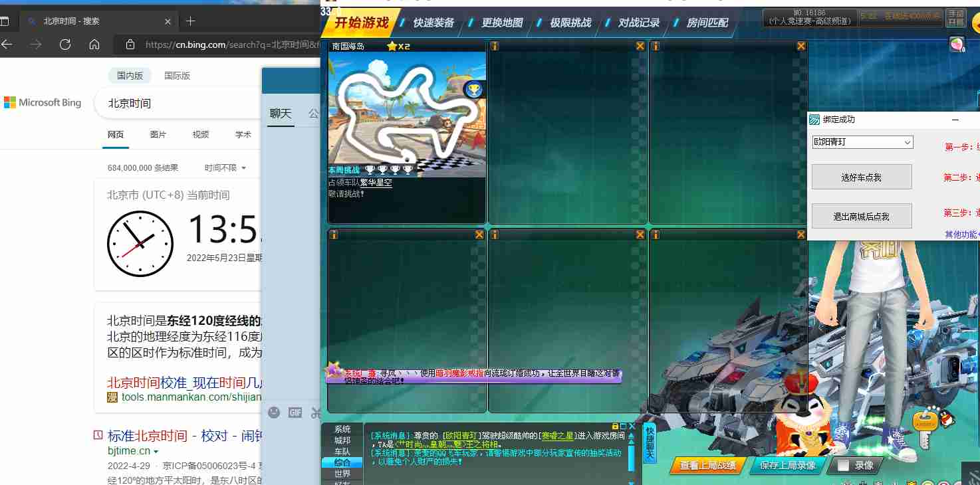Image resolution: width=980 pixels, height=485 pixels.
Task: Click 查看上局战绩 button
Action: coord(707,466)
